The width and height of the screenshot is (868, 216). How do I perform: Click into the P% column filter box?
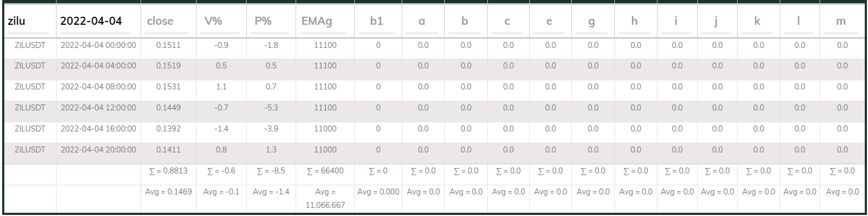tap(270, 22)
